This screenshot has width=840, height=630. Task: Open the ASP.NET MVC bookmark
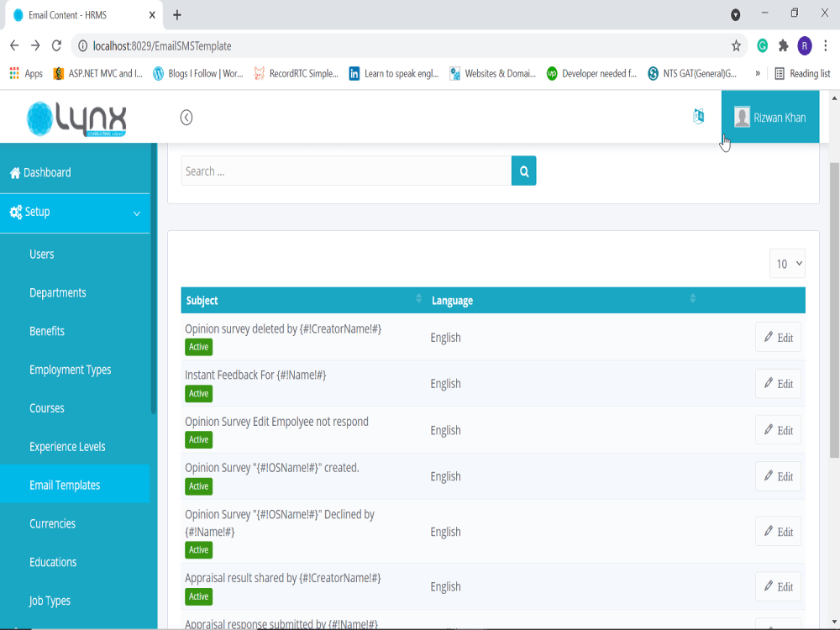(x=98, y=73)
